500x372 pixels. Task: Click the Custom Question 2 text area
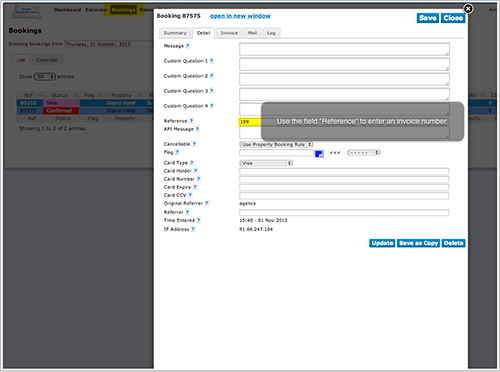tap(344, 79)
